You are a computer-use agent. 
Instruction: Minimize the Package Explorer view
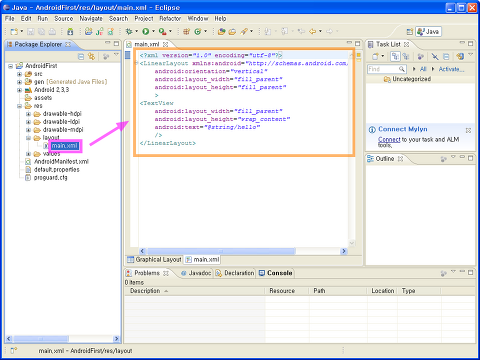[x=107, y=43]
